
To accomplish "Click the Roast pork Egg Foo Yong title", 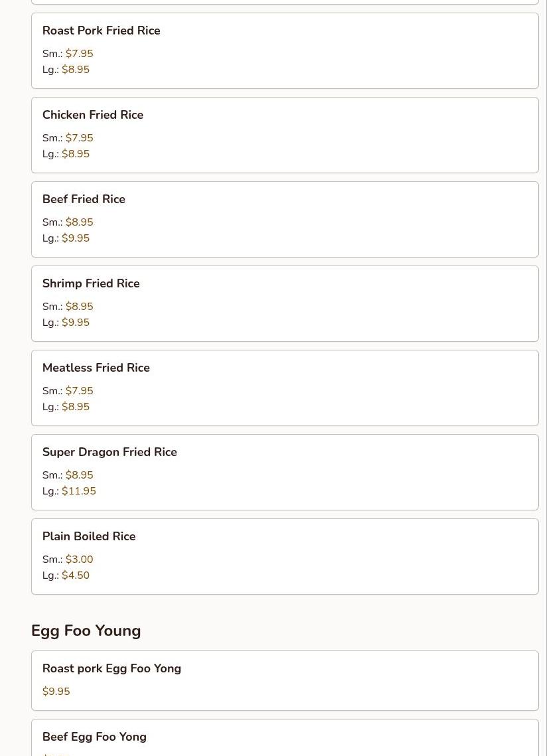I will tap(111, 668).
